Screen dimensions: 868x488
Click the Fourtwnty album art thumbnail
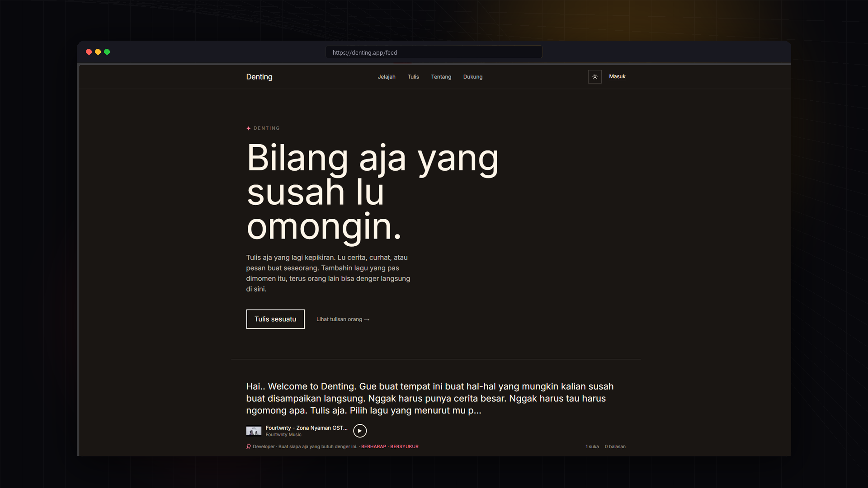tap(254, 431)
